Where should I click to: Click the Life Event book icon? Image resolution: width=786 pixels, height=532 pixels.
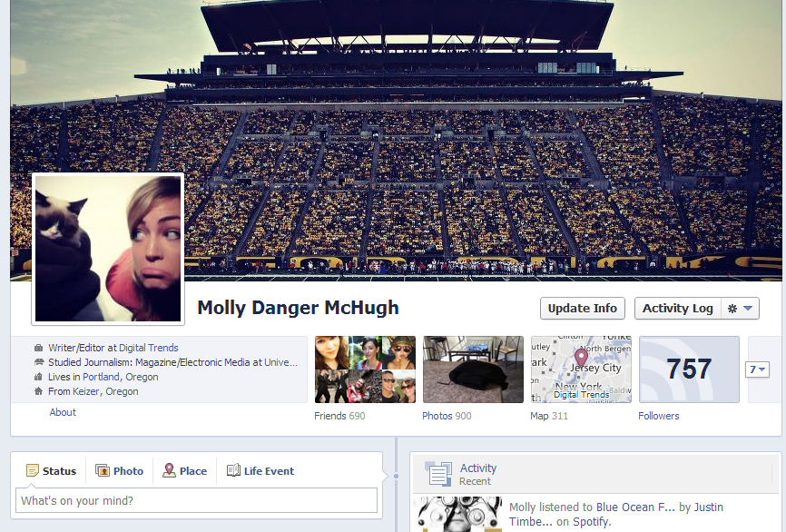(233, 470)
